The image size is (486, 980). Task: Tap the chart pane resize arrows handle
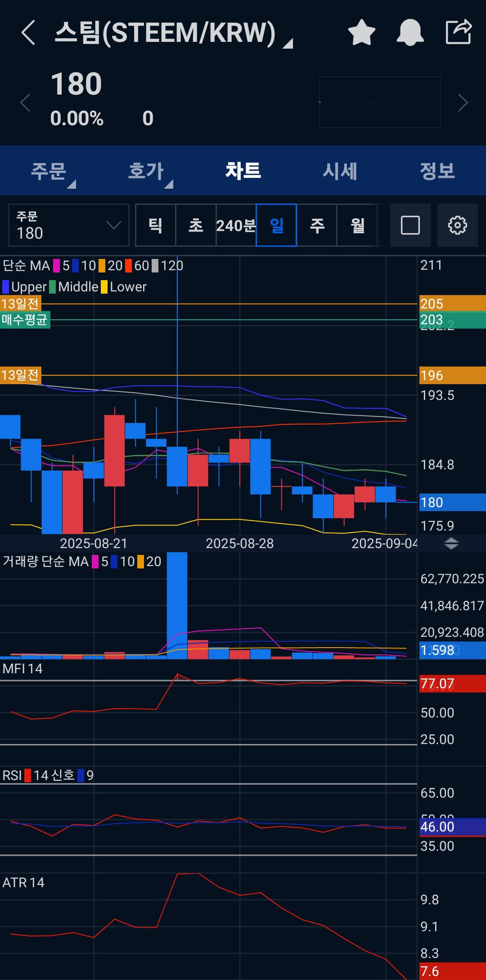coord(451,544)
